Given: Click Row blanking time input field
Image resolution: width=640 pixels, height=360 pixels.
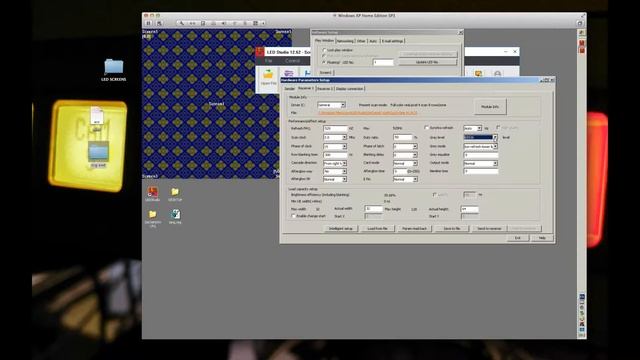Looking at the screenshot, I should 335,155.
